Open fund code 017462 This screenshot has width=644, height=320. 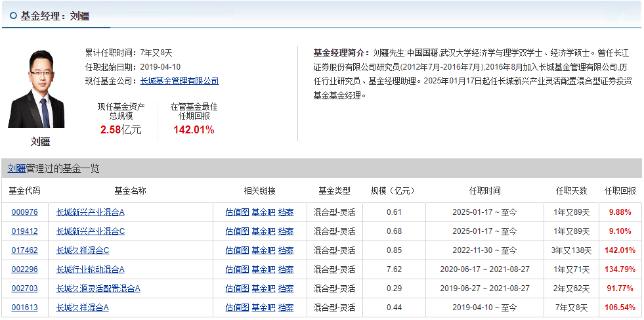(x=25, y=250)
